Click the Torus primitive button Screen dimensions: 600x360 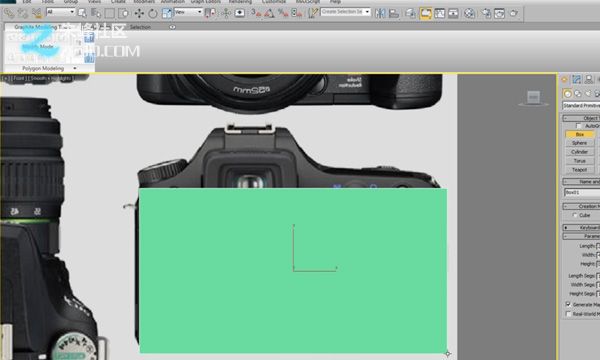(580, 161)
